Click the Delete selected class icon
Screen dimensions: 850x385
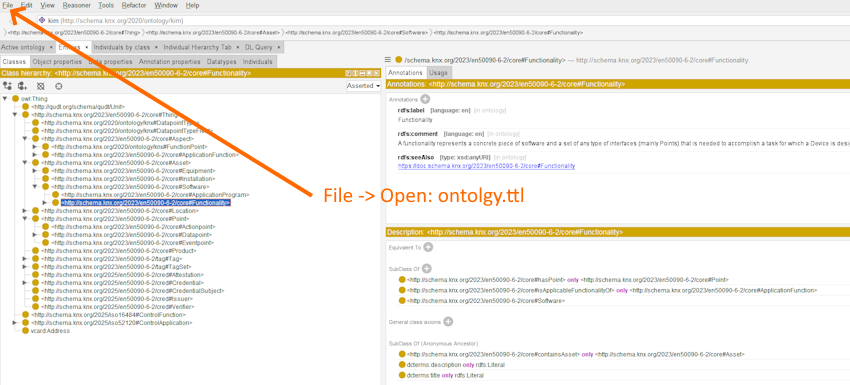[40, 86]
